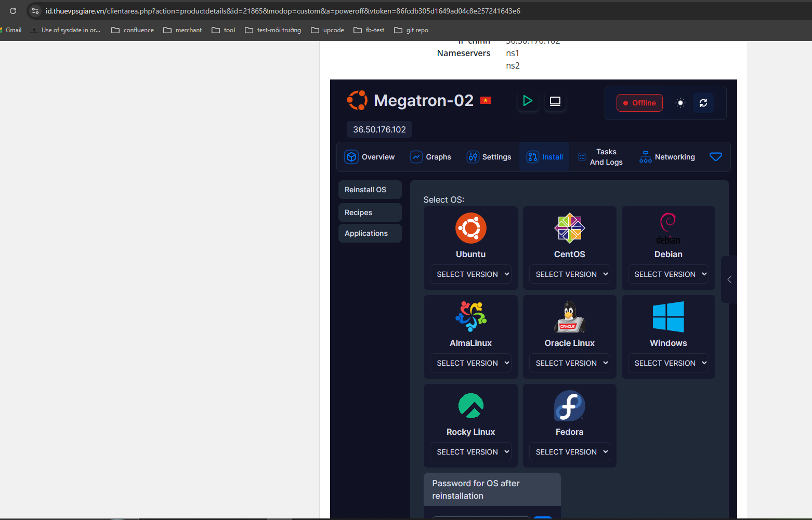The image size is (812, 520).
Task: Select Reinstall OS in the sidebar
Action: pyautogui.click(x=370, y=190)
